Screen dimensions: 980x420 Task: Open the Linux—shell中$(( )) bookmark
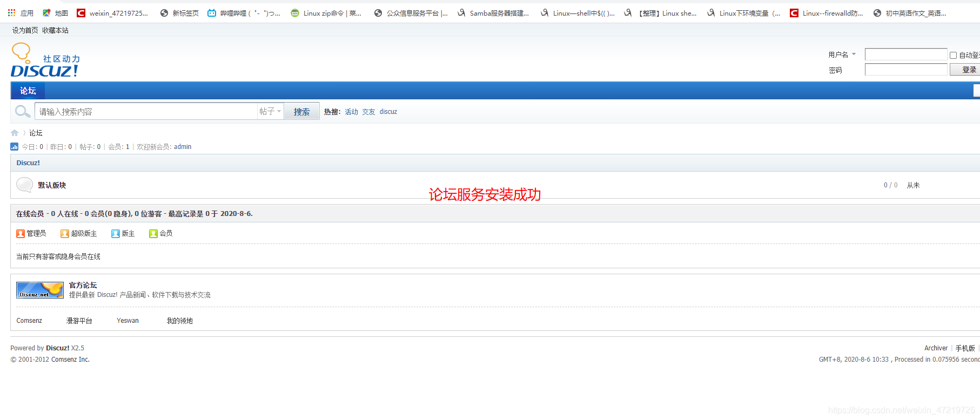click(577, 13)
